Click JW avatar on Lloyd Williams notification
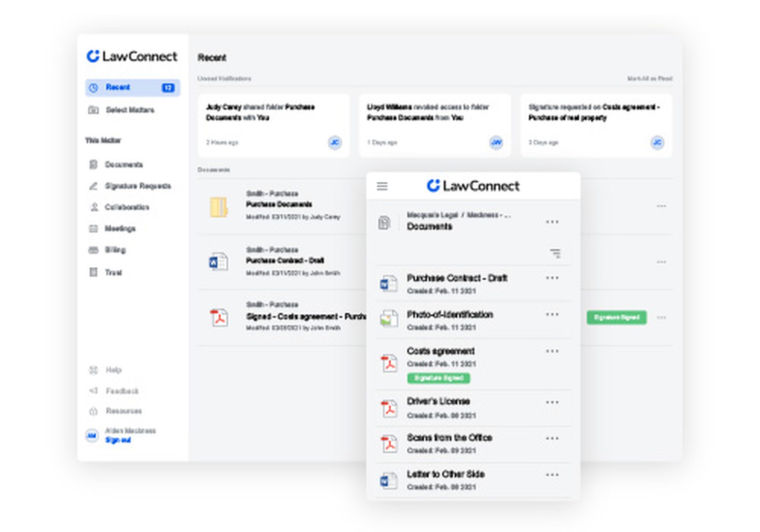 point(496,143)
